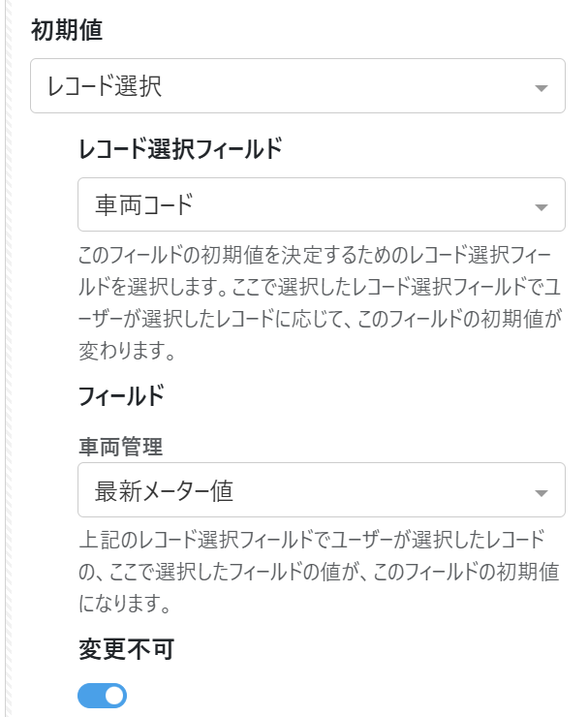Click the selected text 車両コード
Viewport: 588px width, 717px height.
click(x=144, y=204)
